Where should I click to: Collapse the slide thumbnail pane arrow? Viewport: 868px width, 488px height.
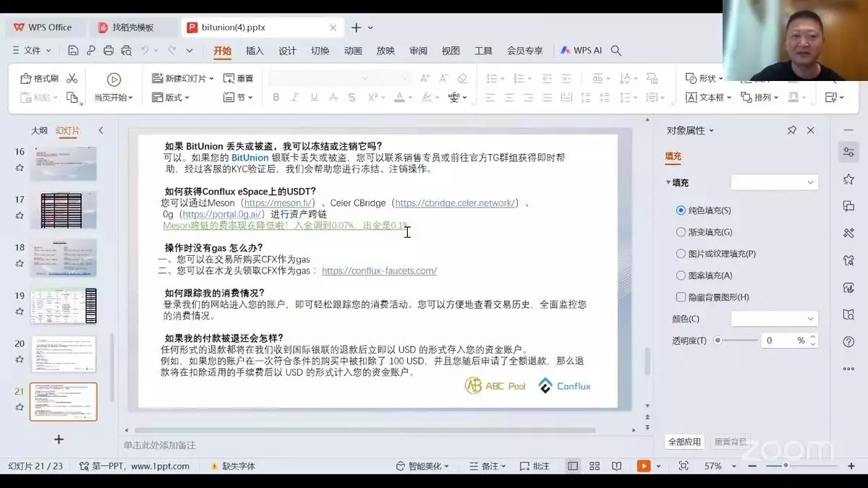point(101,130)
